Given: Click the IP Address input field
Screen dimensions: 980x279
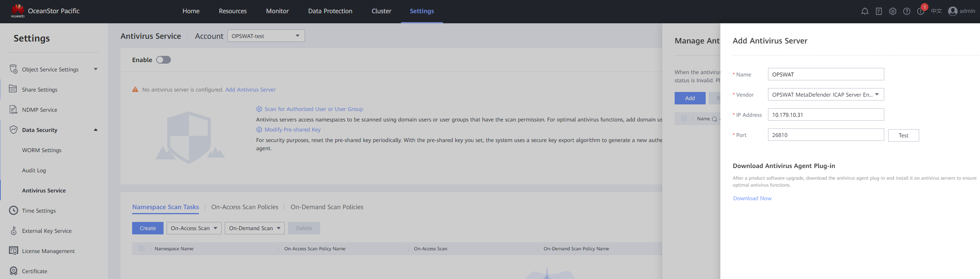Looking at the screenshot, I should coord(825,114).
